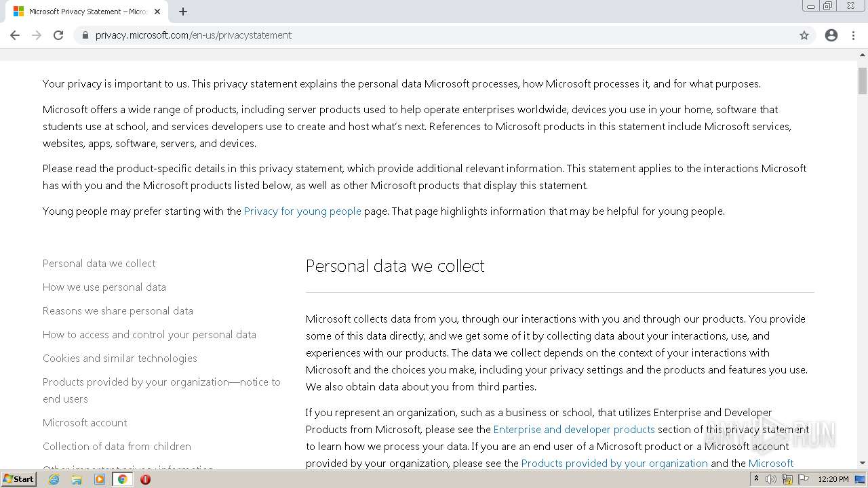Image resolution: width=868 pixels, height=488 pixels.
Task: Launch Internet Explorer from the taskbar
Action: point(54,479)
